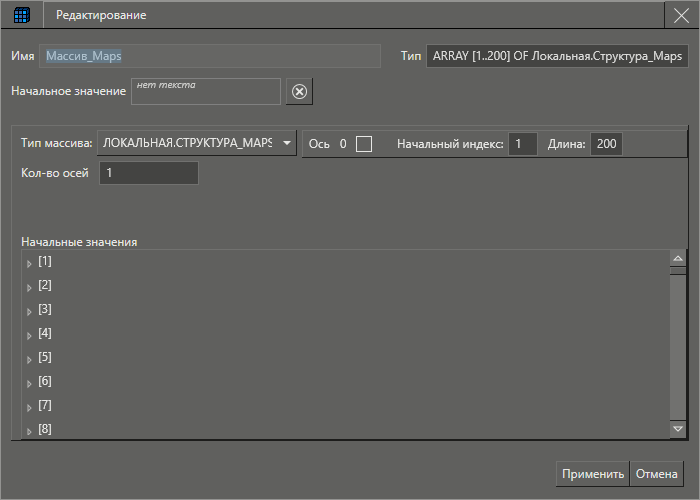Expand array element [7]
The image size is (700, 500).
coord(29,407)
